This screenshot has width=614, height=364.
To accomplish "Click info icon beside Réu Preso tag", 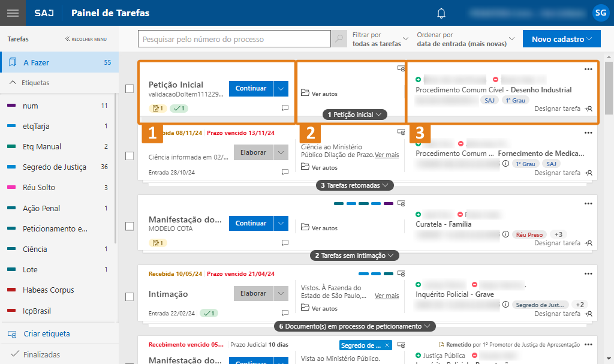I will 505,234.
